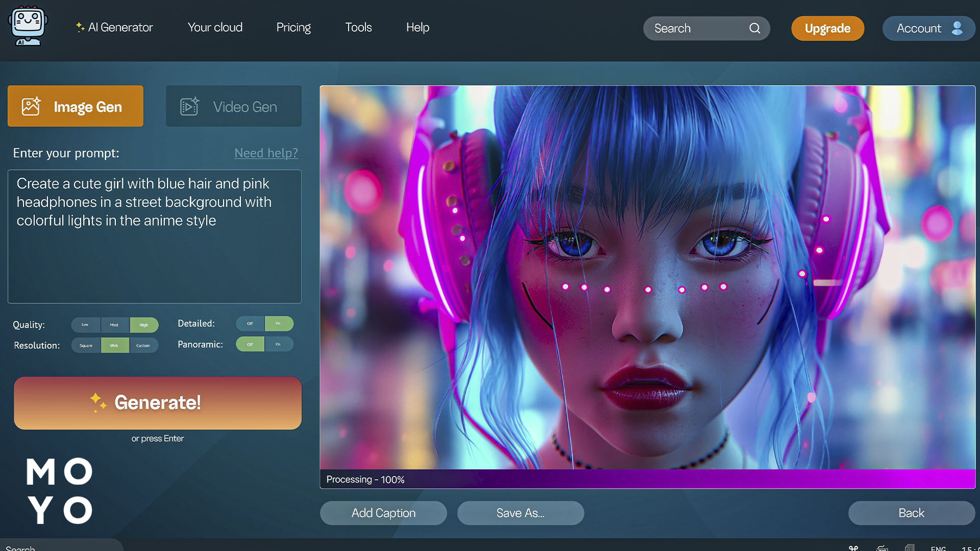Click the Search magnifier icon
The image size is (980, 551).
[754, 28]
